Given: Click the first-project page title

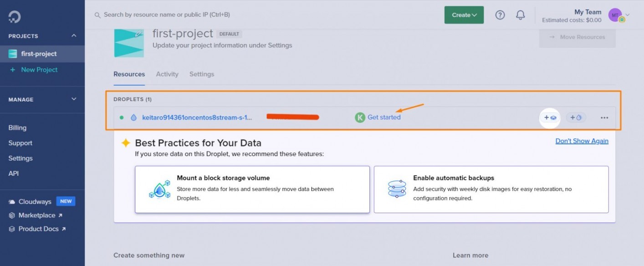Looking at the screenshot, I should tap(183, 34).
